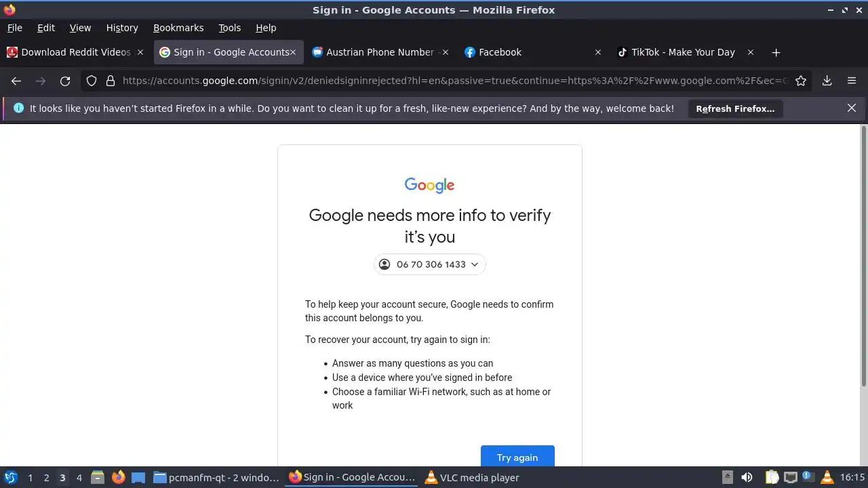Open the clipboard manager tray icon
Screen dimensions: 868x488
(x=772, y=477)
